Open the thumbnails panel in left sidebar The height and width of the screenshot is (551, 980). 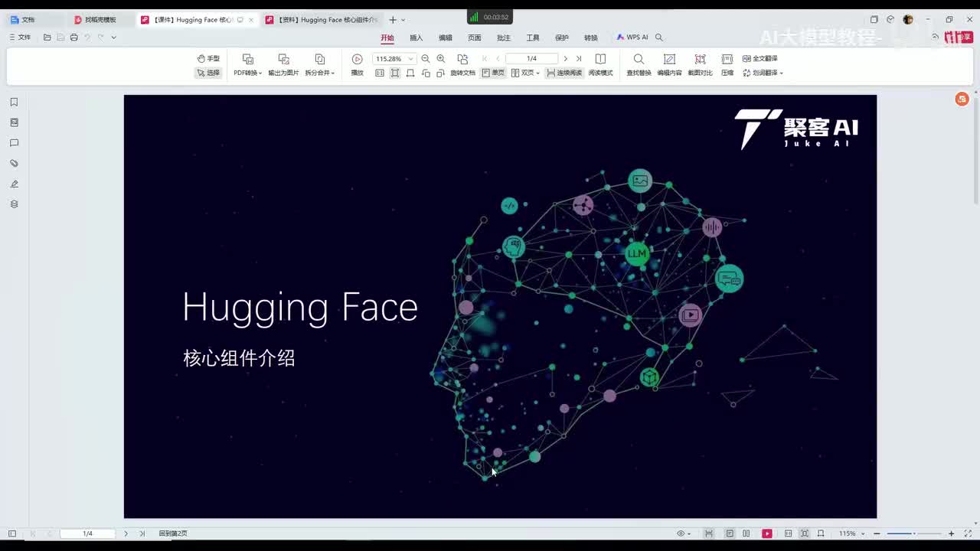[x=14, y=122]
